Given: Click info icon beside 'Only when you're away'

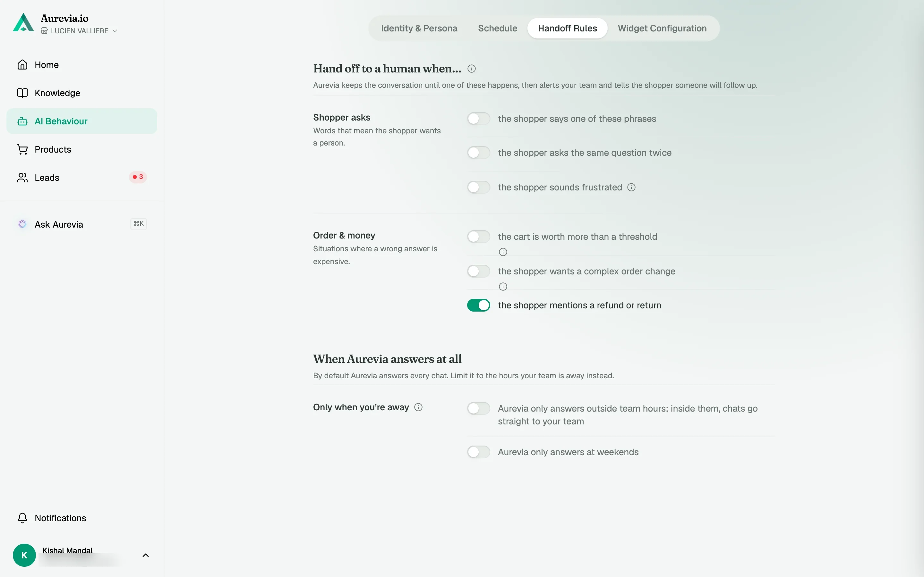Looking at the screenshot, I should click(x=418, y=407).
